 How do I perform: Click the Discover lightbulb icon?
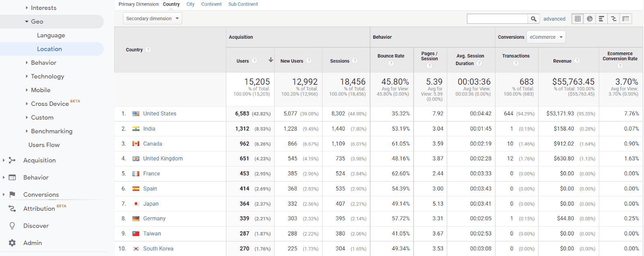pyautogui.click(x=12, y=226)
